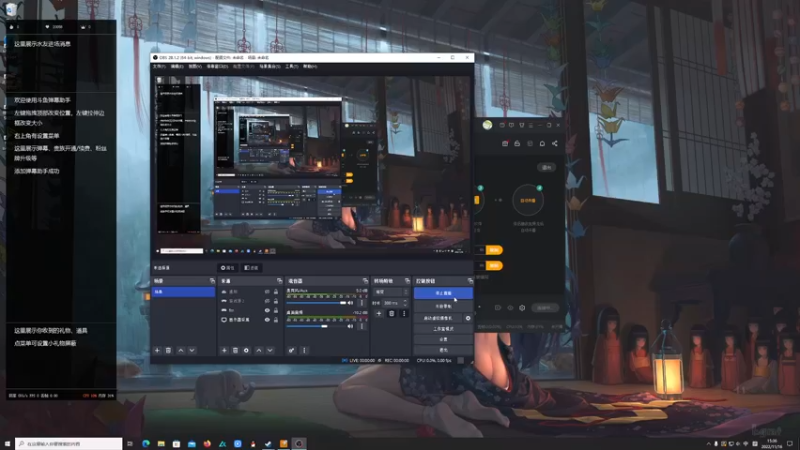Screen dimensions: 800x450
Task: Adjust the Desktop Audio volume slider
Action: pyautogui.click(x=316, y=326)
